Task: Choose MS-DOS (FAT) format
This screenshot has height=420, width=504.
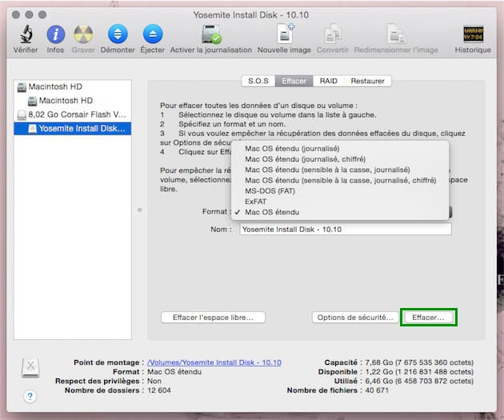Action: (x=340, y=191)
